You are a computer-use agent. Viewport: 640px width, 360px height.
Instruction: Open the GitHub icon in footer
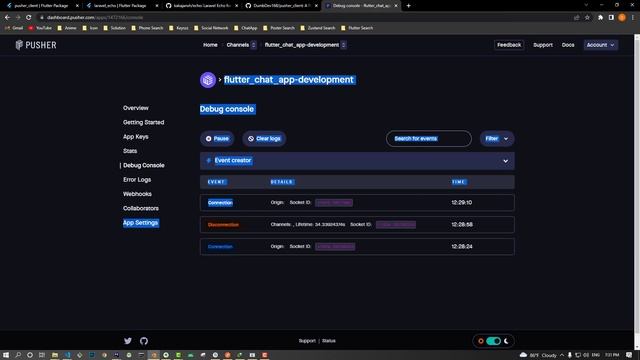tap(144, 341)
